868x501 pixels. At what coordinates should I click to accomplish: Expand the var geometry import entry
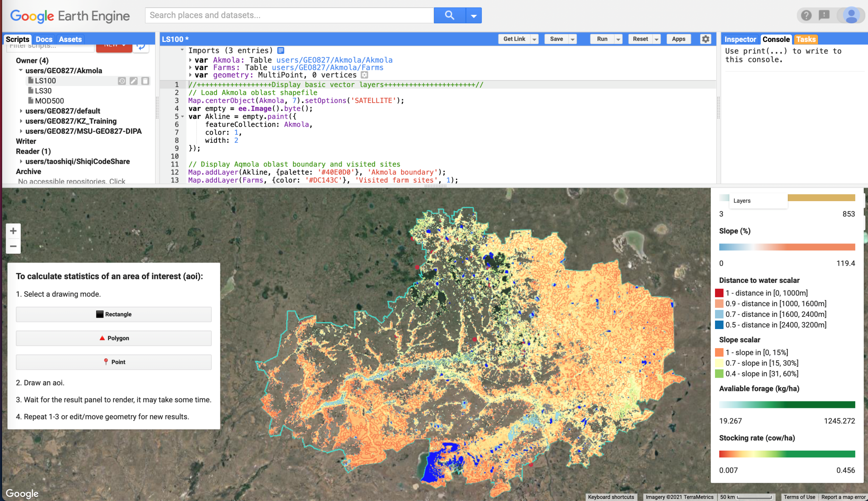(x=190, y=75)
